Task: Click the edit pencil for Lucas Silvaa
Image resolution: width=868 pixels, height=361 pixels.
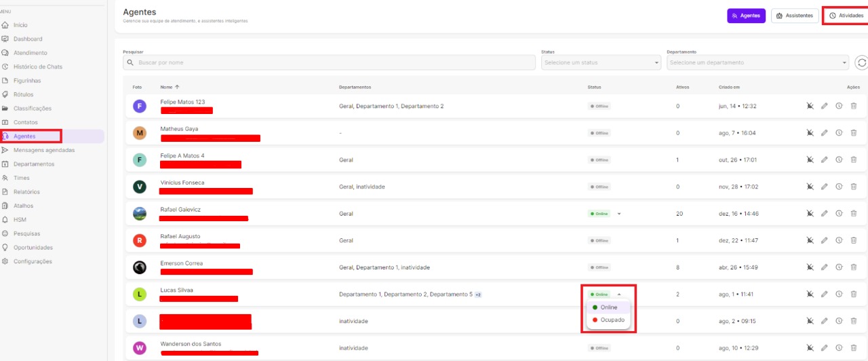Action: [825, 294]
